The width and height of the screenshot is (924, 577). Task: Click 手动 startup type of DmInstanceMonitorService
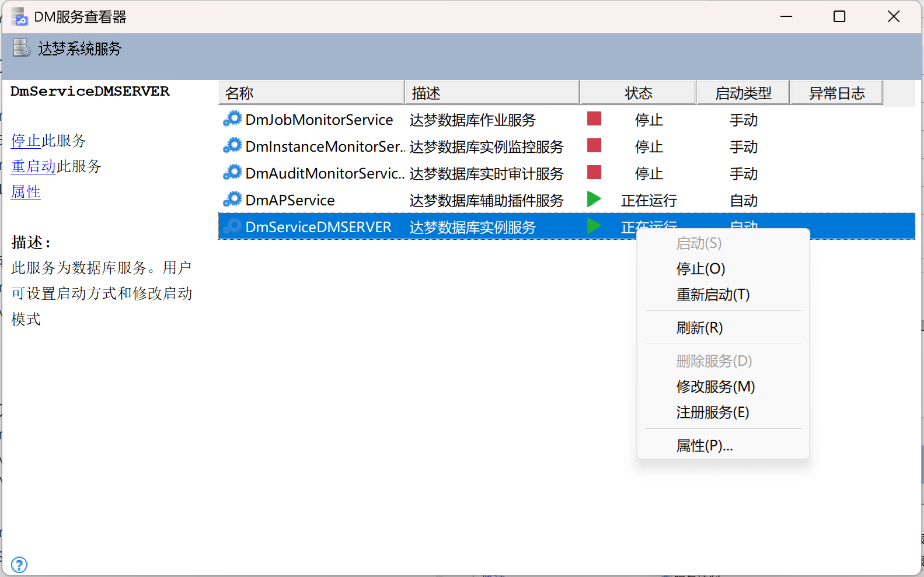tap(744, 146)
